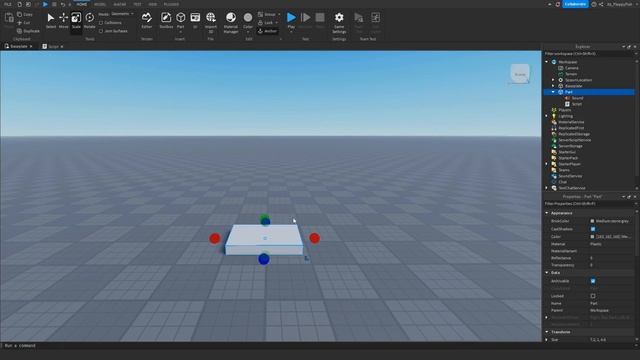Click the Color tool icon

coord(248,18)
